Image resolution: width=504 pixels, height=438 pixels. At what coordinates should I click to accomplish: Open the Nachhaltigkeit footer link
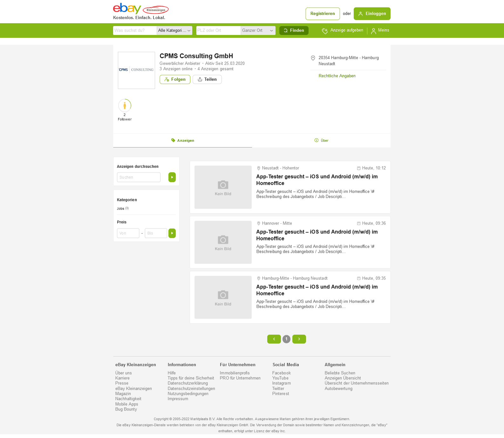[128, 399]
